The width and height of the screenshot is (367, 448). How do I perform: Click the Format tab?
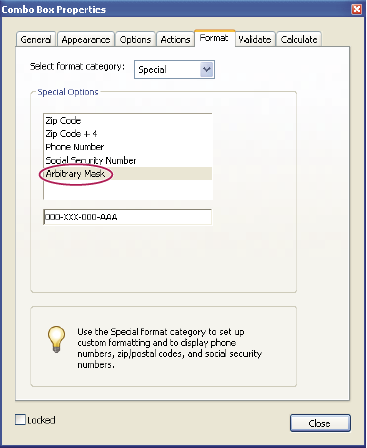pos(214,38)
